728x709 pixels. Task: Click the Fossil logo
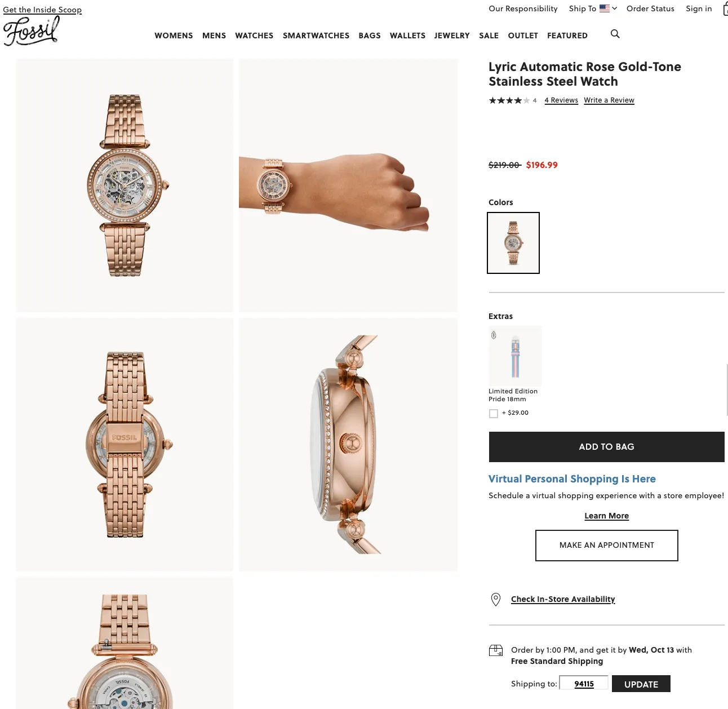[x=32, y=31]
